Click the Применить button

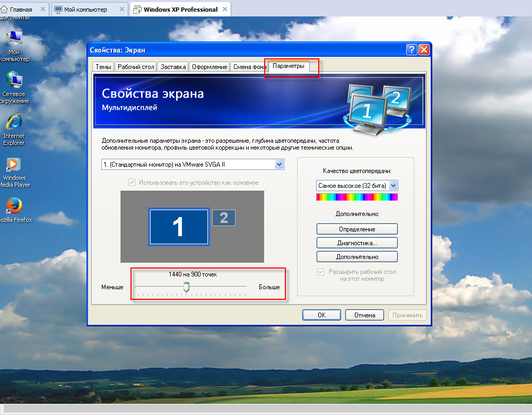407,315
